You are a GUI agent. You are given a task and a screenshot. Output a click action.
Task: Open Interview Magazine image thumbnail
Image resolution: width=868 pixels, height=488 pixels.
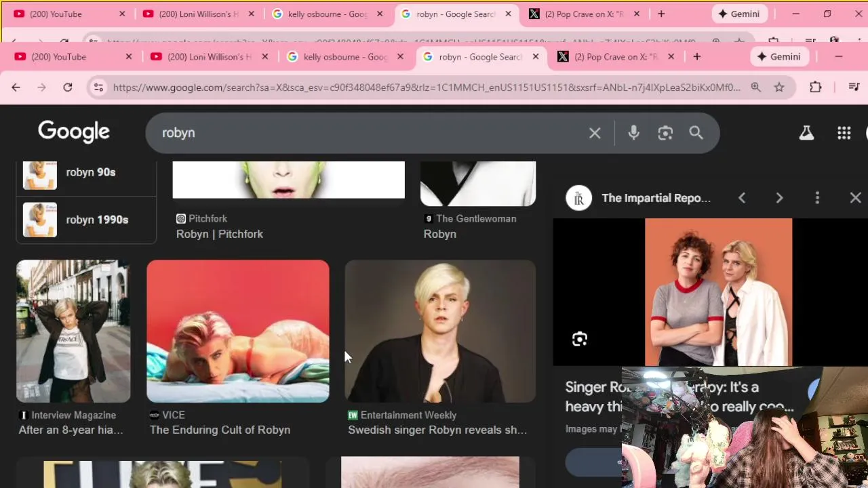(x=73, y=331)
